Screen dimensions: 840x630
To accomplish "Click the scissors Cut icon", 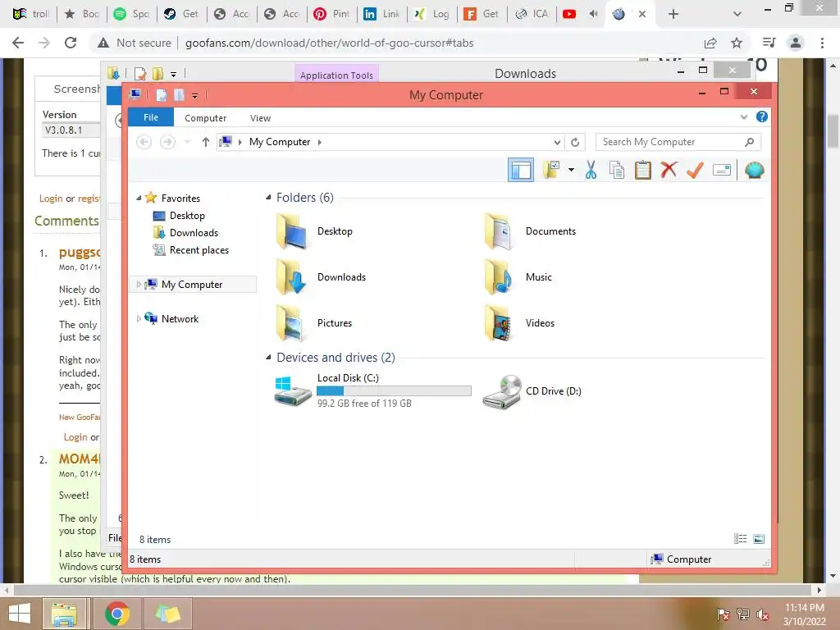I will [x=591, y=171].
